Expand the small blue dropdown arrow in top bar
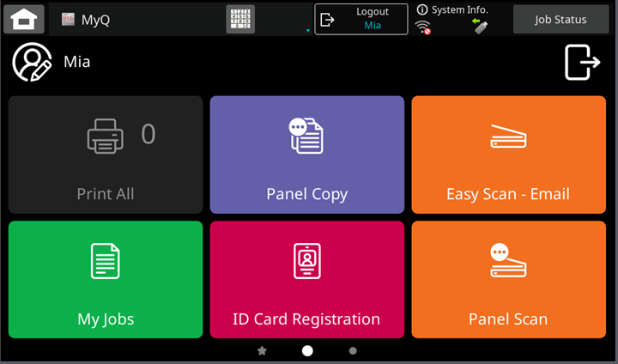Screen dimensions: 618x364 point(307,31)
